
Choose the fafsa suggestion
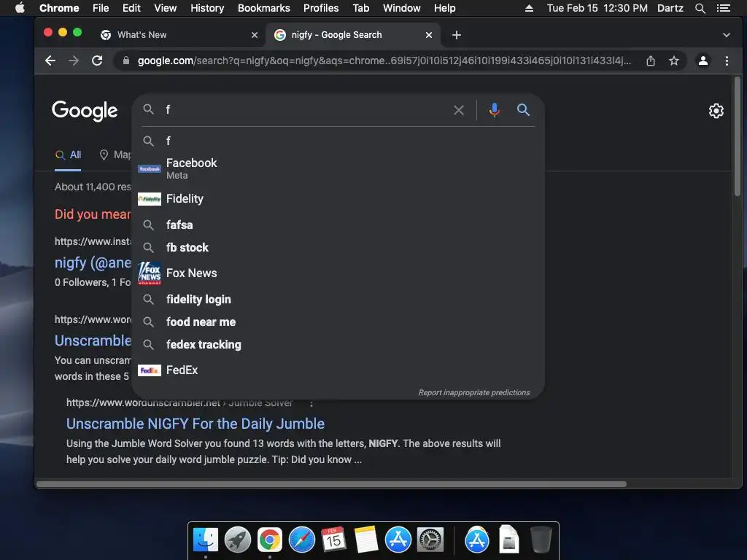click(338, 225)
